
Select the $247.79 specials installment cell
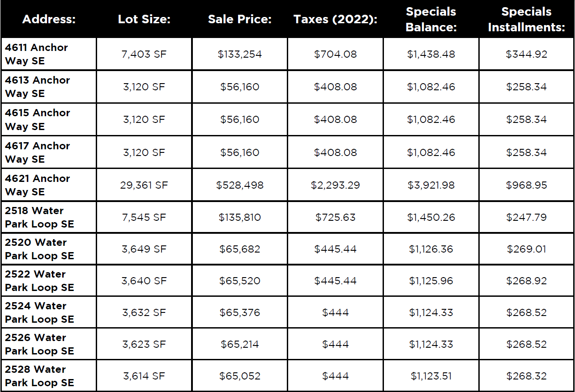(526, 217)
